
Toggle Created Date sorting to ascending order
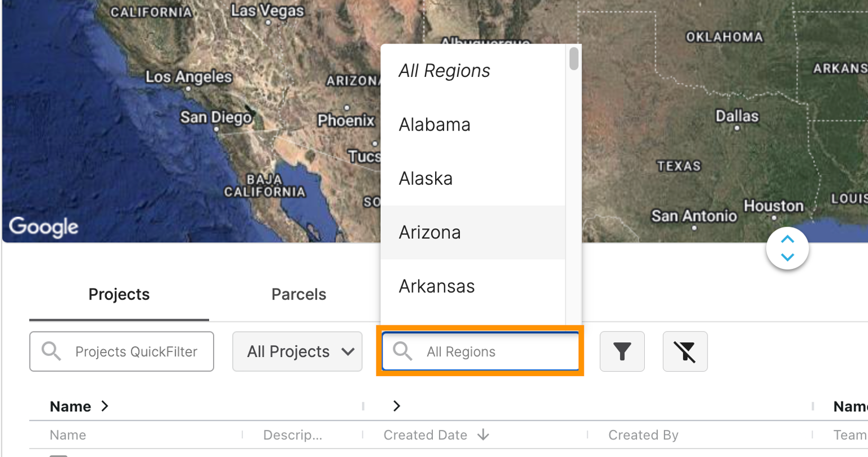pos(484,435)
